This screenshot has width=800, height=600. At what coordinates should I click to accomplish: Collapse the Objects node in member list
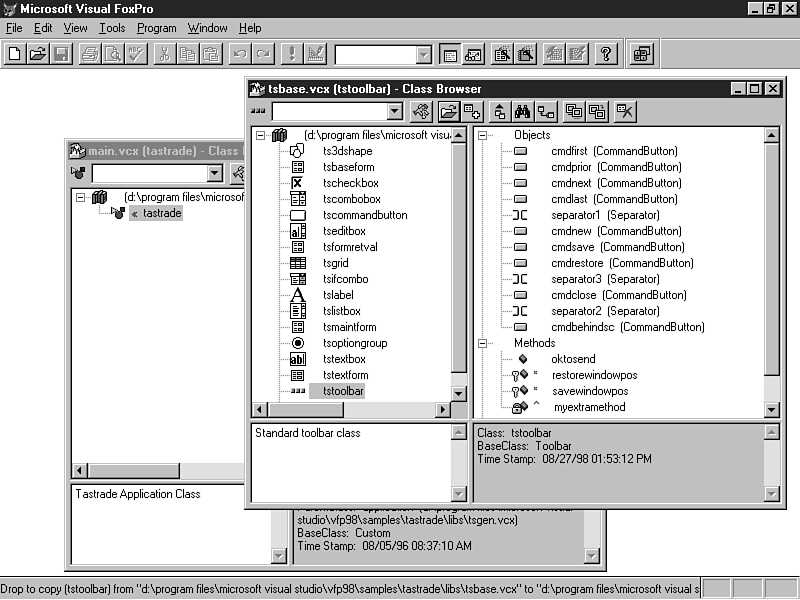[484, 135]
